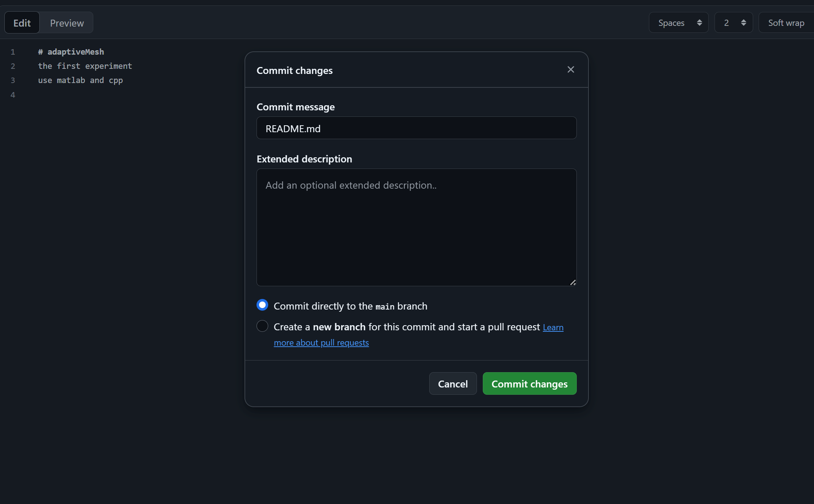The height and width of the screenshot is (504, 814).
Task: Open the Soft wrap mode dropdown
Action: click(x=786, y=23)
